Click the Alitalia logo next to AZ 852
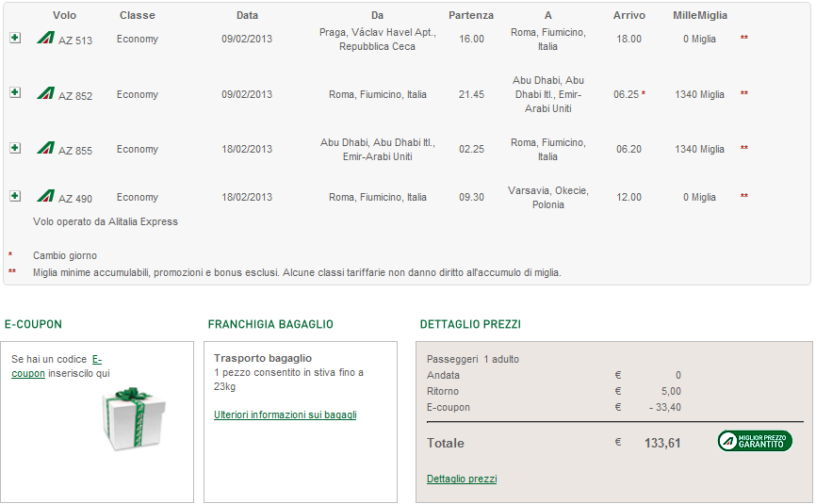The image size is (816, 504). click(46, 93)
